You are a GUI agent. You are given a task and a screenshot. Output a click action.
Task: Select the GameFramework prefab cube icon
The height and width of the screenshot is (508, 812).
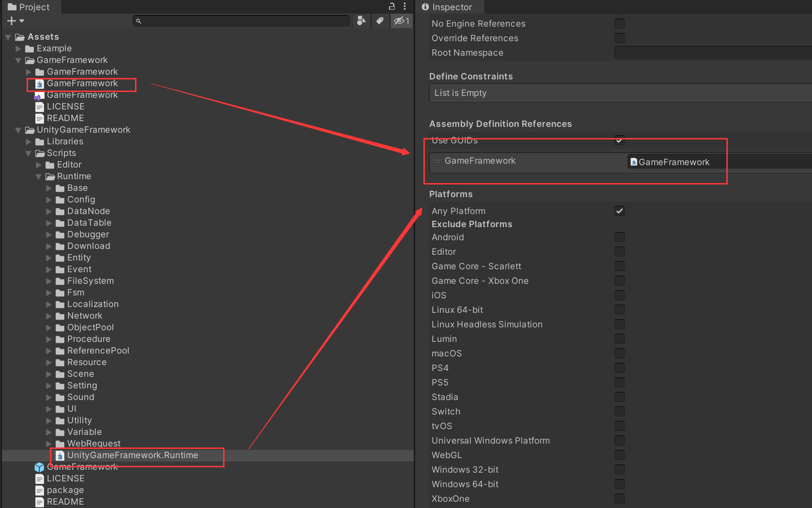(40, 467)
